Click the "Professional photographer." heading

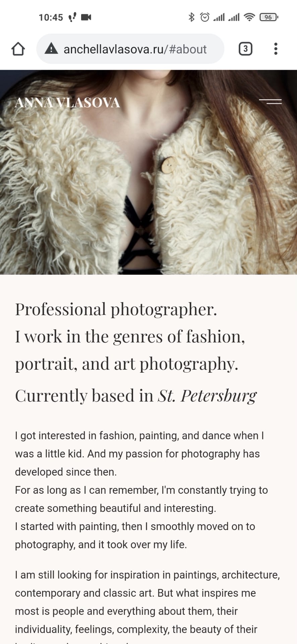pos(116,309)
